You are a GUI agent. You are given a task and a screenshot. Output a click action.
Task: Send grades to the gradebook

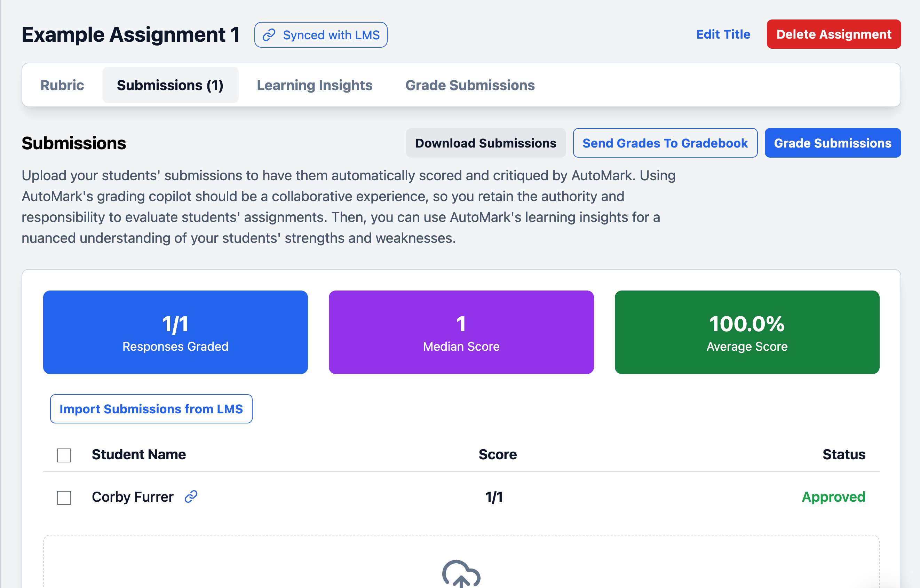(665, 143)
